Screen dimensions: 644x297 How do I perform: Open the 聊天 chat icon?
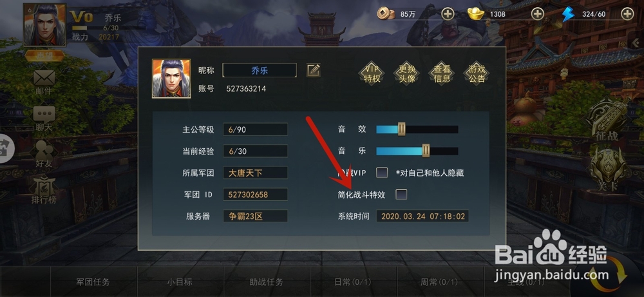44,118
